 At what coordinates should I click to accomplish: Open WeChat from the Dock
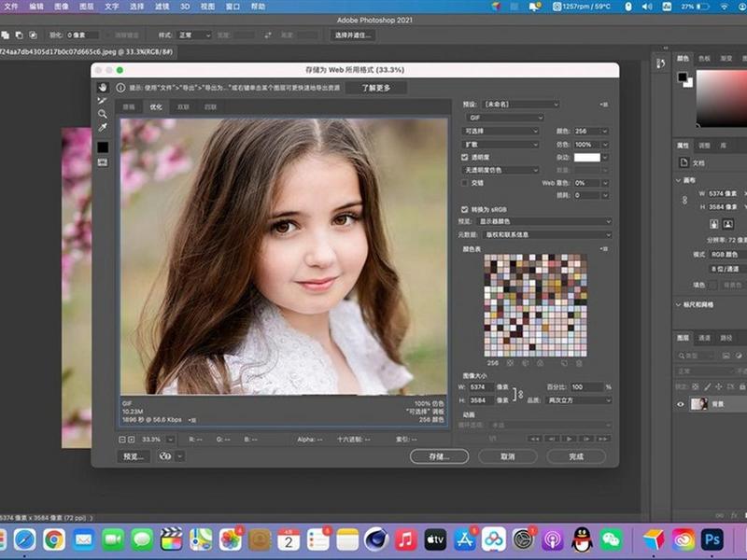[612, 540]
